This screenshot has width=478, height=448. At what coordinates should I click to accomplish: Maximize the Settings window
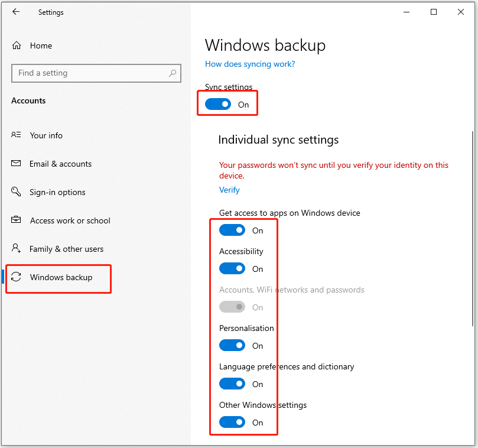click(x=434, y=12)
